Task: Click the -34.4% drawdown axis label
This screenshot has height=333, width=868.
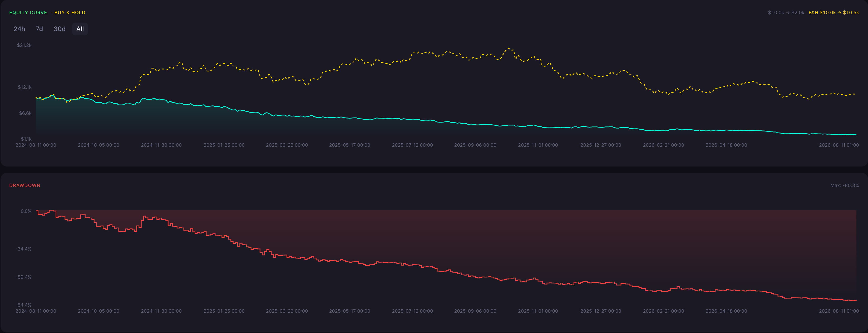Action: click(x=23, y=249)
